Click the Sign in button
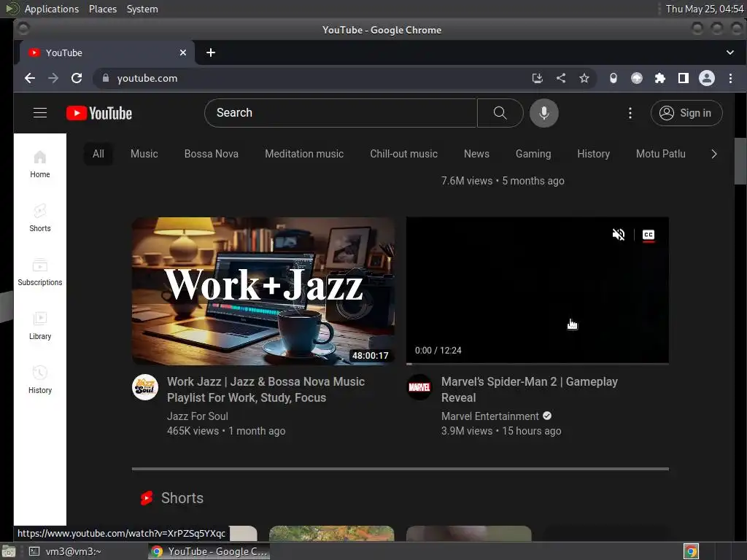 (x=686, y=113)
